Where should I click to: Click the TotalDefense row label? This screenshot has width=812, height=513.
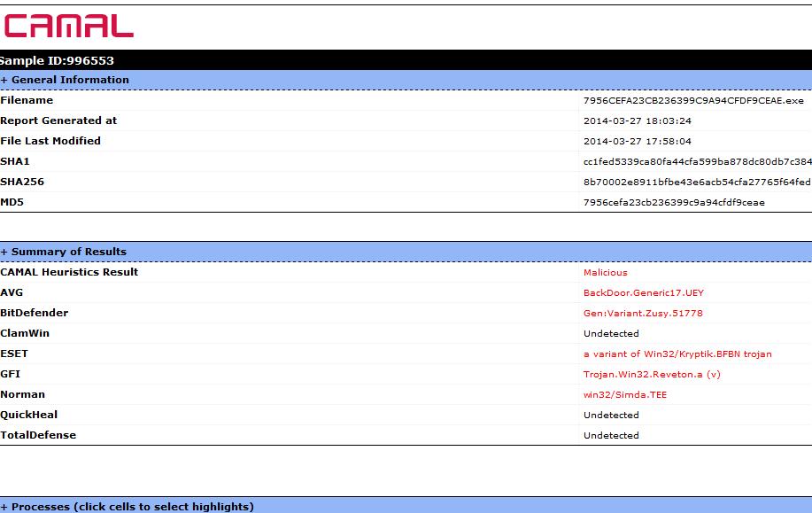(38, 435)
